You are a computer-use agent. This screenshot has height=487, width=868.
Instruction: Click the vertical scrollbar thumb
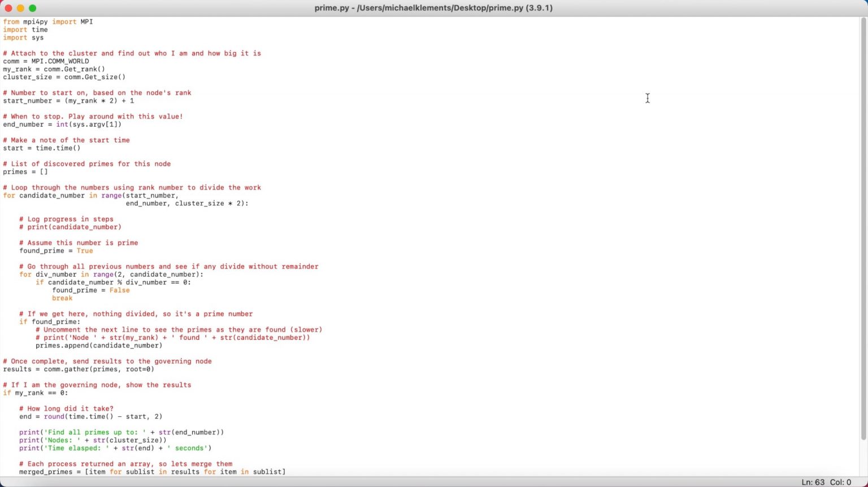pos(863,226)
